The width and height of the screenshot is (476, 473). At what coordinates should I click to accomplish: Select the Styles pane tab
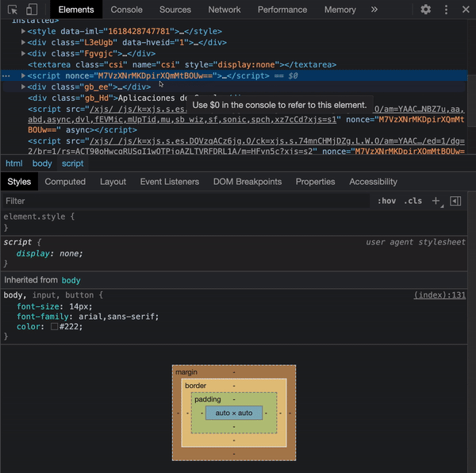coord(19,182)
